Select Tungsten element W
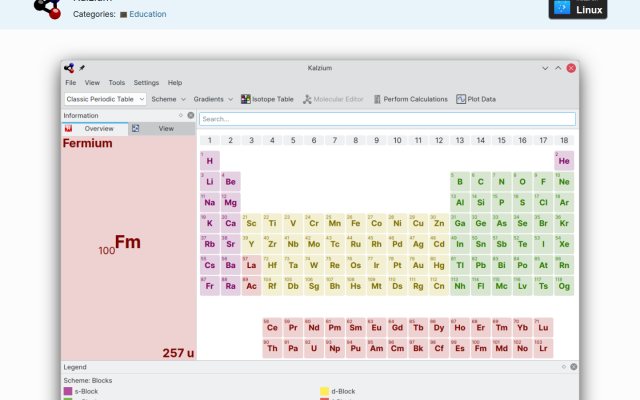 [x=314, y=265]
